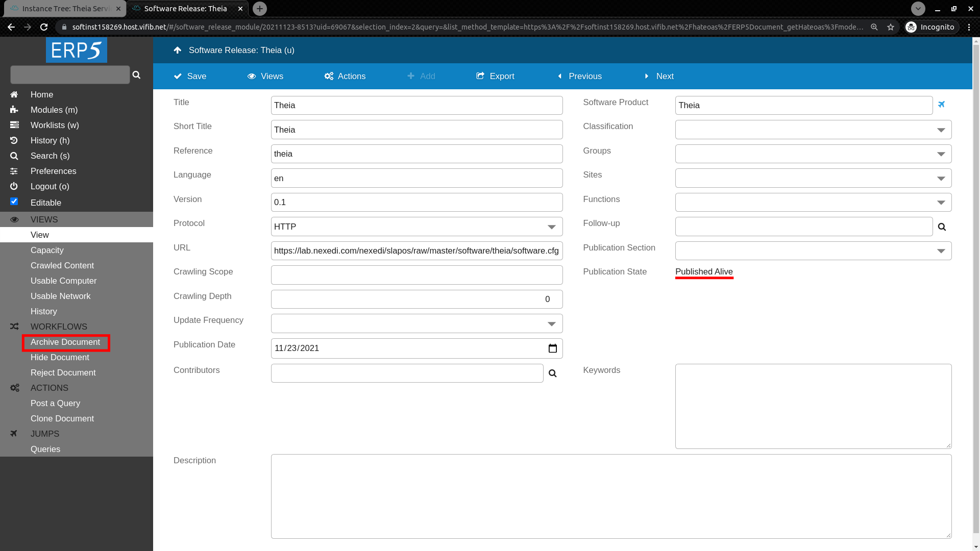The height and width of the screenshot is (551, 980).
Task: Expand the Classification dropdown
Action: coord(941,129)
